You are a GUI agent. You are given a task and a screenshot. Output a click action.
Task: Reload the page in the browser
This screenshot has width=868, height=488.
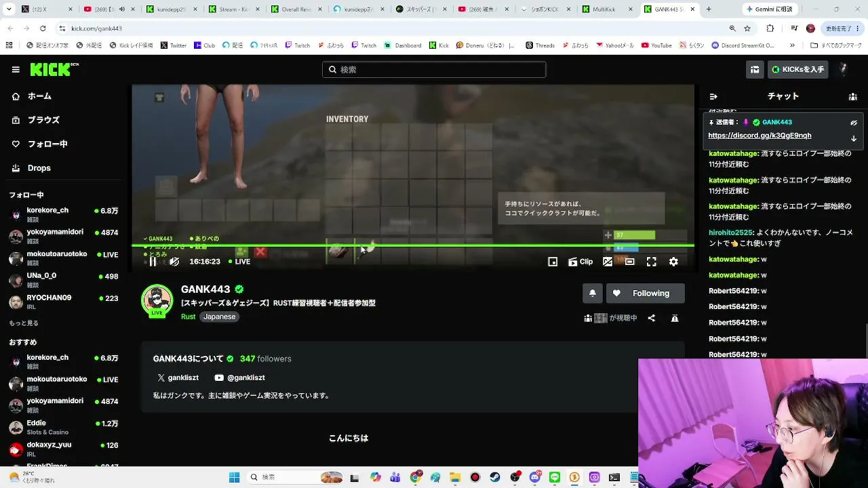click(43, 28)
